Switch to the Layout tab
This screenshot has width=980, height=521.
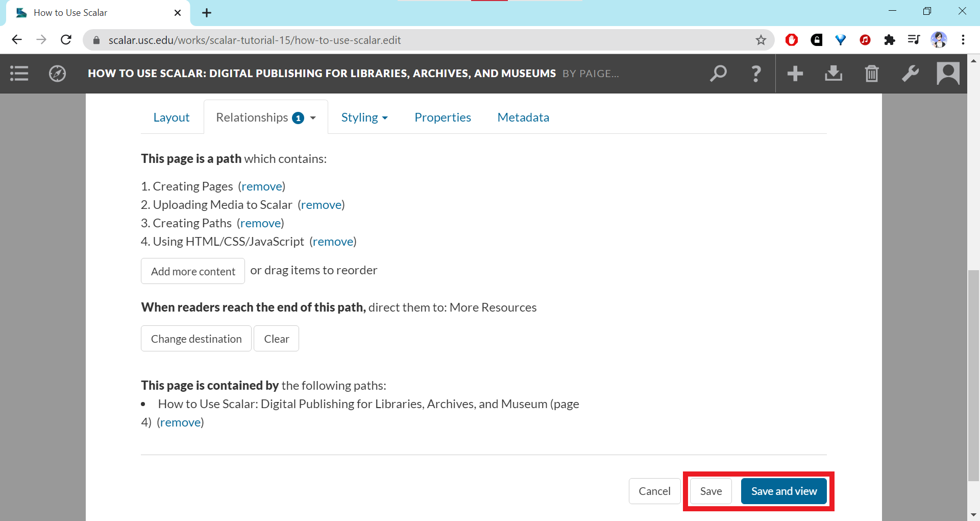coord(171,117)
